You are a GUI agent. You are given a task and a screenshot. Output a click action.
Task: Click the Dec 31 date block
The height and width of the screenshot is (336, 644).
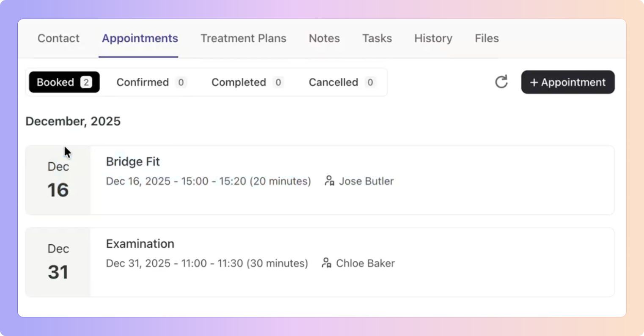pos(58,262)
